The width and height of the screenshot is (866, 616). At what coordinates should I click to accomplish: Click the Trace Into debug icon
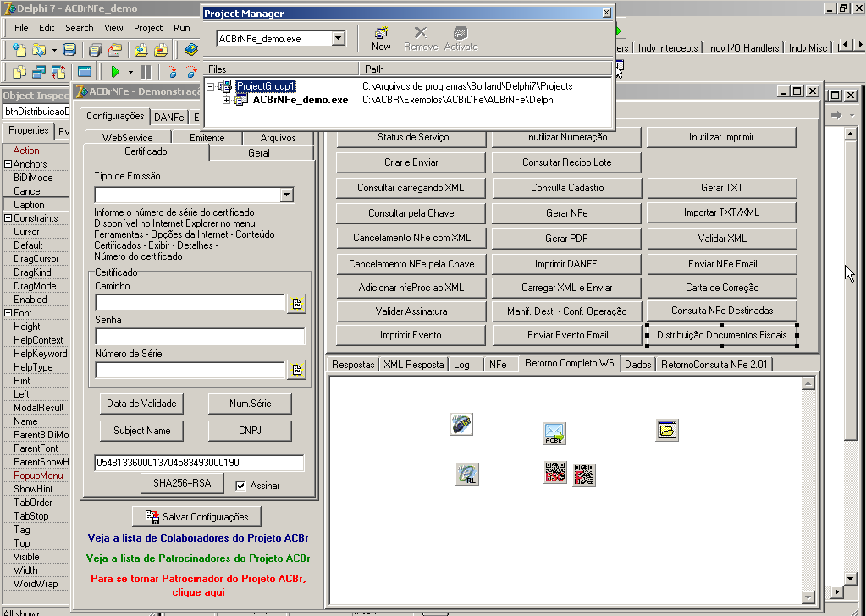click(173, 72)
